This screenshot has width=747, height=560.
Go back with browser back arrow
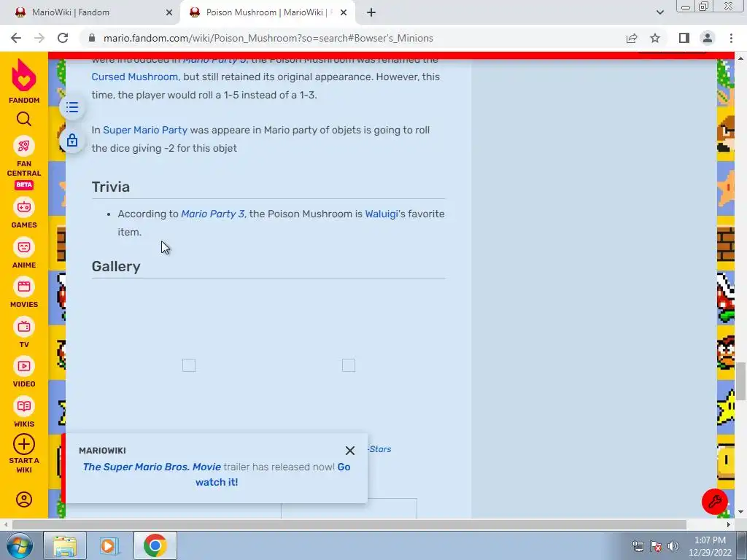16,38
